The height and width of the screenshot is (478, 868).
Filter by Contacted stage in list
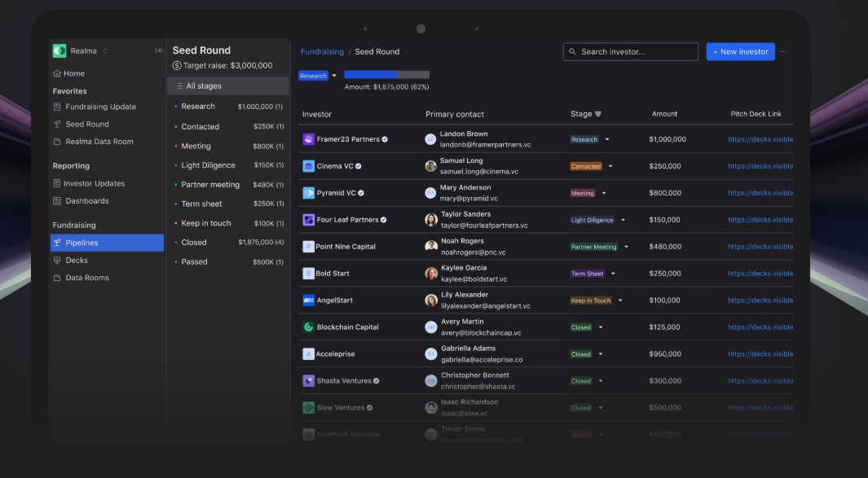pyautogui.click(x=228, y=127)
